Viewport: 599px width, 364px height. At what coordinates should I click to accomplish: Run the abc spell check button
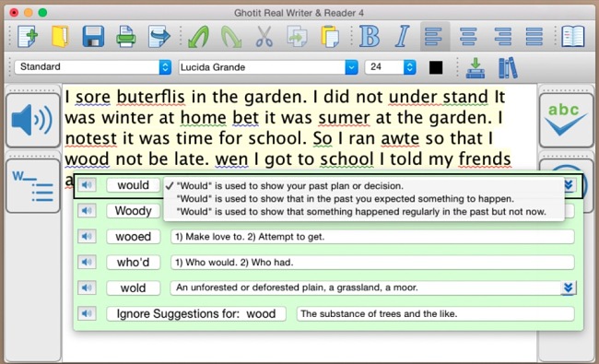pyautogui.click(x=567, y=120)
